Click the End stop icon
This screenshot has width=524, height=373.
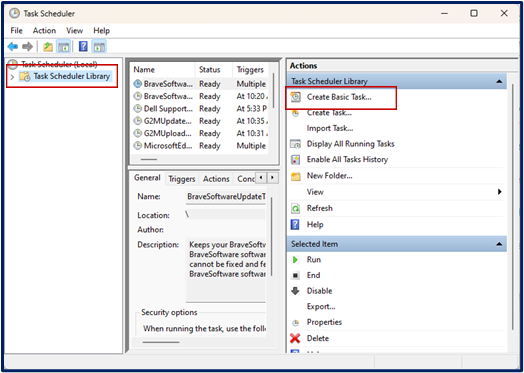(295, 275)
